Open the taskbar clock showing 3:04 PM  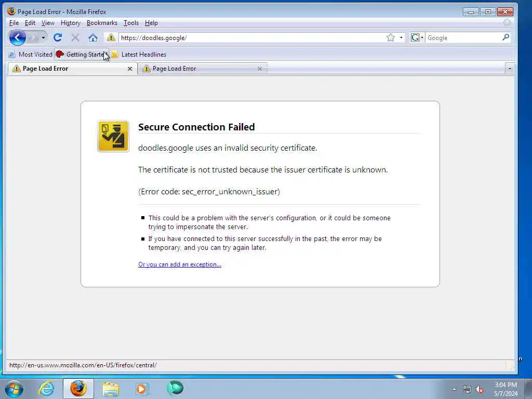(506, 389)
